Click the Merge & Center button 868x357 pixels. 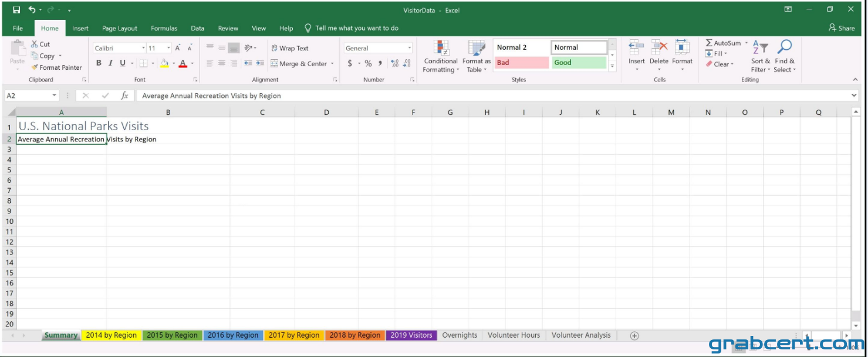point(303,63)
